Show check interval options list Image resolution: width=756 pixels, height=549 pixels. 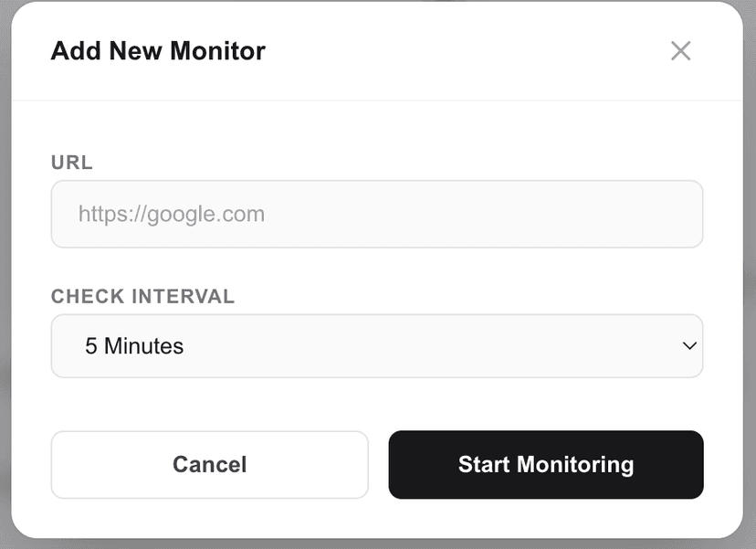pyautogui.click(x=376, y=346)
